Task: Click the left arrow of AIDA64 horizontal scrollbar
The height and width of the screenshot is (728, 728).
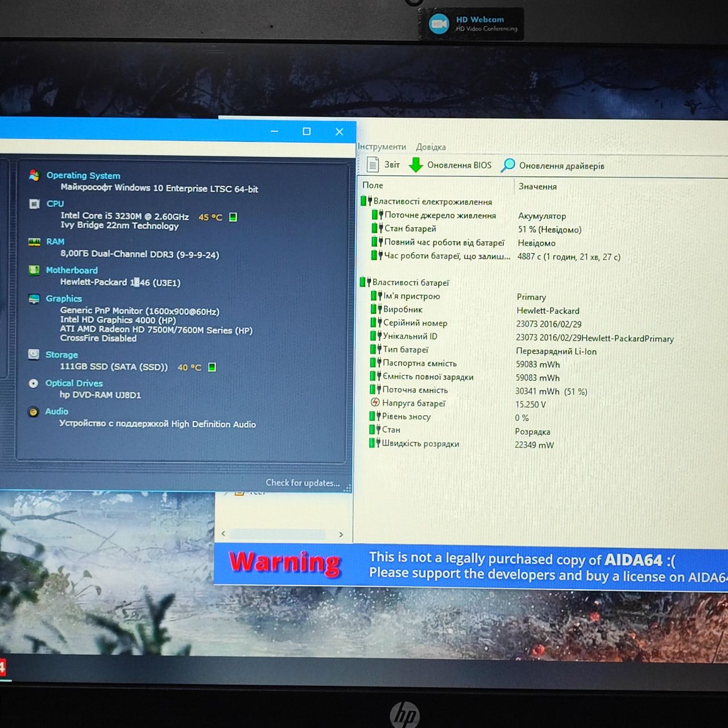Action: coord(224,534)
